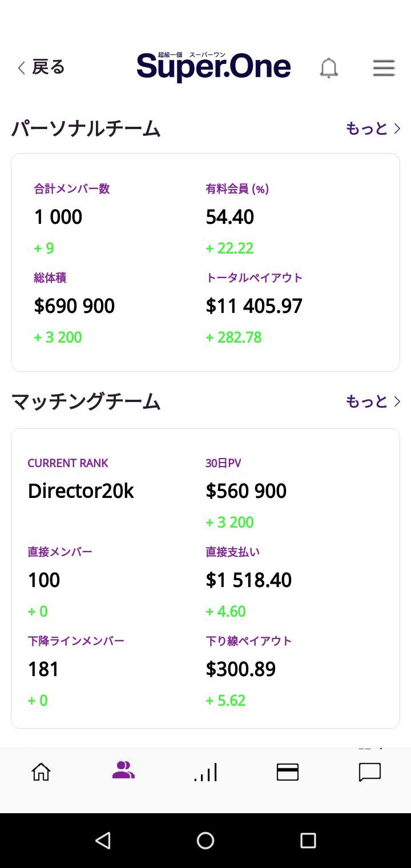This screenshot has height=868, width=411.
Task: Tap the 下り線ペイアウト amount $300.89
Action: tap(240, 669)
